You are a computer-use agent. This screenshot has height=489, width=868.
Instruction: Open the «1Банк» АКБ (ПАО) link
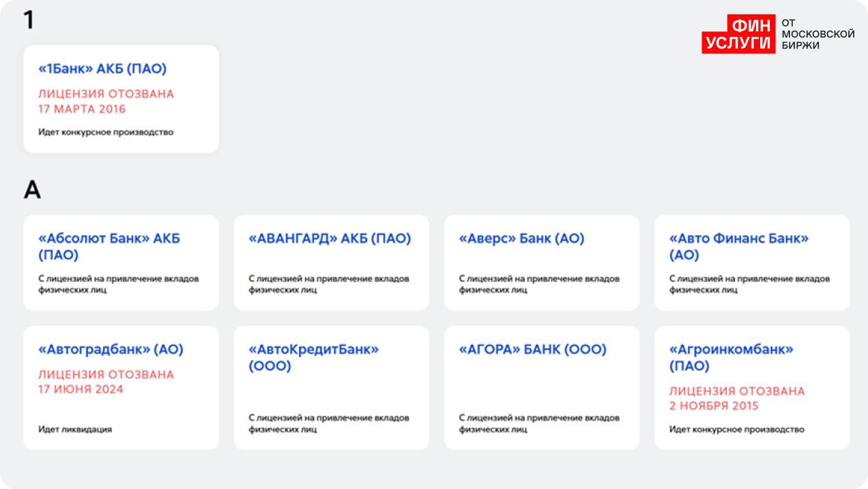[x=102, y=69]
